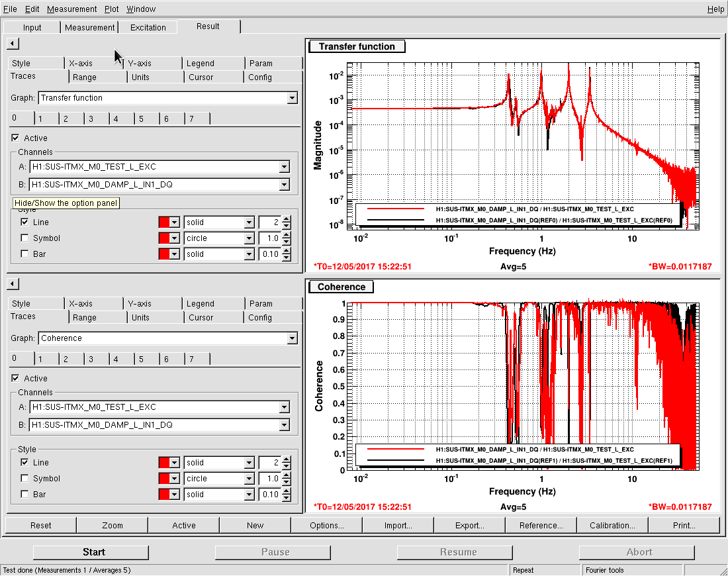Open Options... dialog
Viewport: 728px width, 576px height.
tap(327, 525)
